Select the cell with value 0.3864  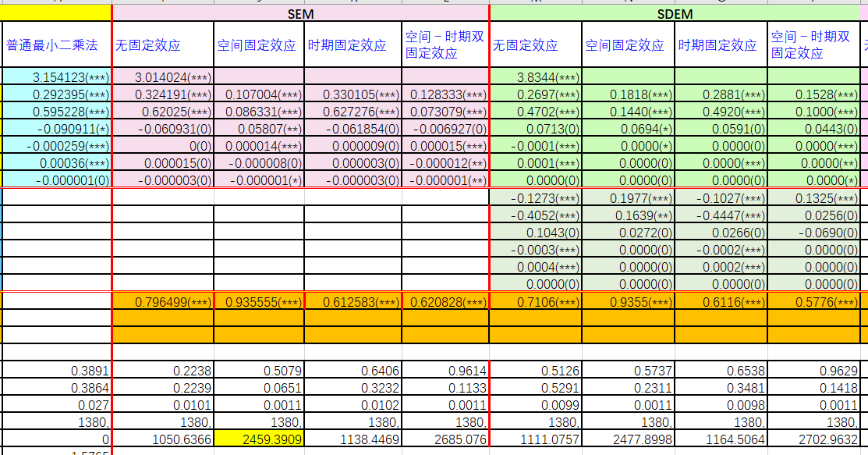pyautogui.click(x=56, y=387)
